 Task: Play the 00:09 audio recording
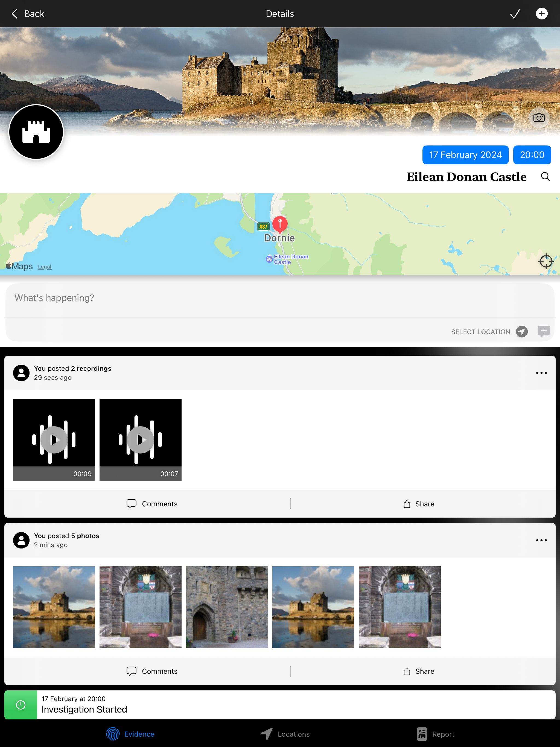click(54, 440)
